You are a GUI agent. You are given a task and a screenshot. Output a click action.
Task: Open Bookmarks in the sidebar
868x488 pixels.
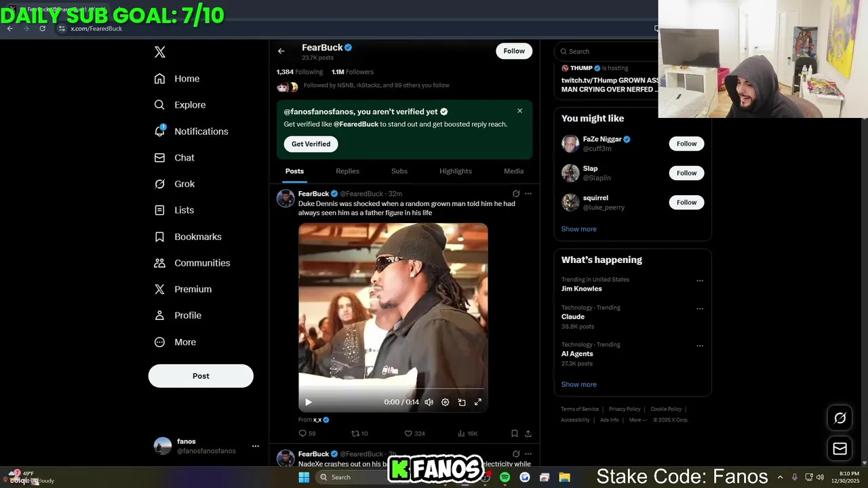[x=188, y=237]
